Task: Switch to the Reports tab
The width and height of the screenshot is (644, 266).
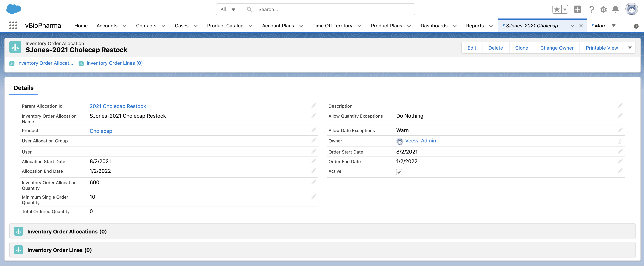Action: [474, 26]
